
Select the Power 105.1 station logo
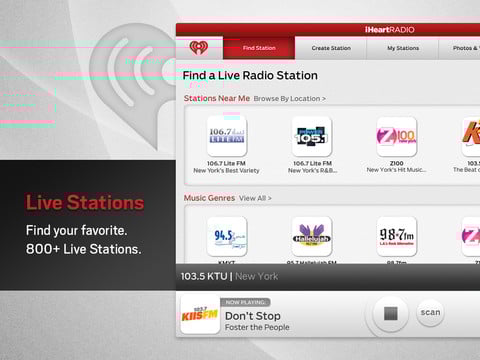(312, 136)
